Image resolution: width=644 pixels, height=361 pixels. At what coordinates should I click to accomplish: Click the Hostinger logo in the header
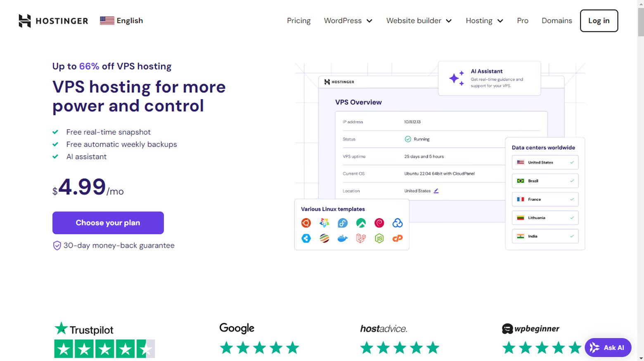[x=53, y=21]
